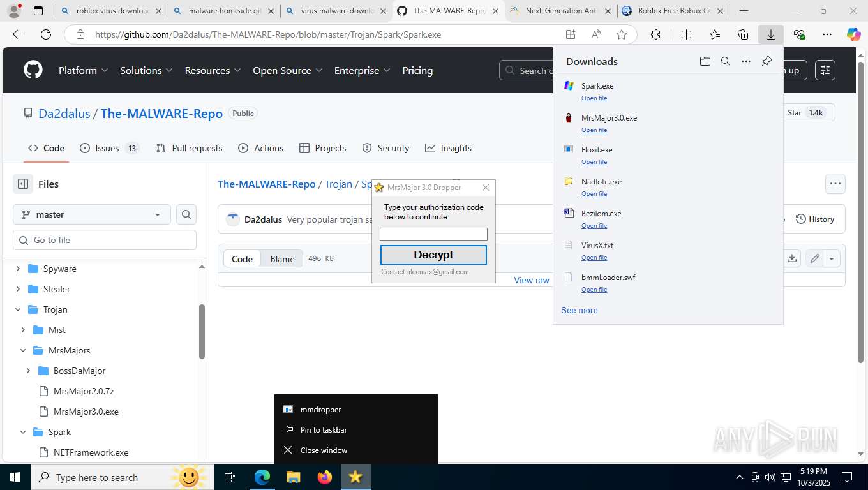This screenshot has height=490, width=868.
Task: Search downloads with magnifier icon
Action: [725, 61]
